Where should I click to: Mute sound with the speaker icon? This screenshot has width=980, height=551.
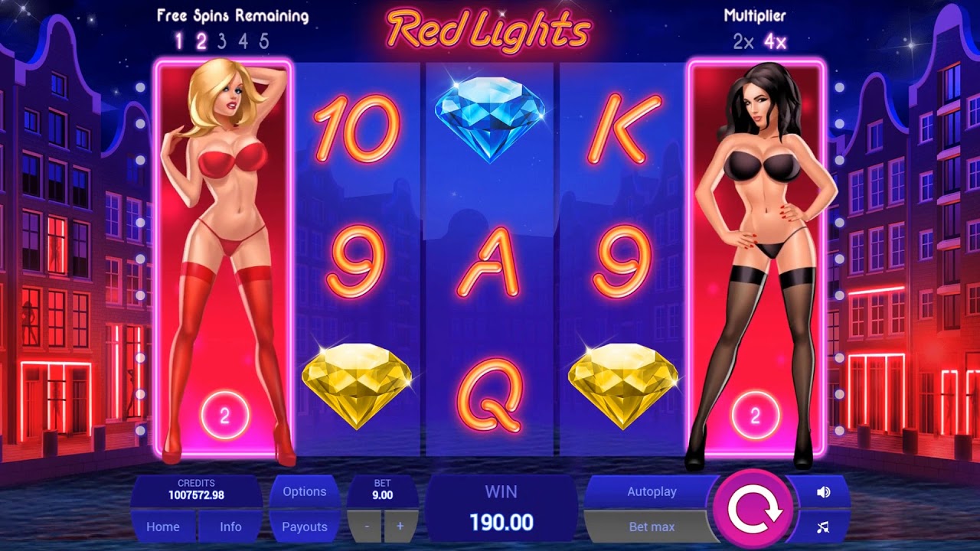(x=823, y=492)
